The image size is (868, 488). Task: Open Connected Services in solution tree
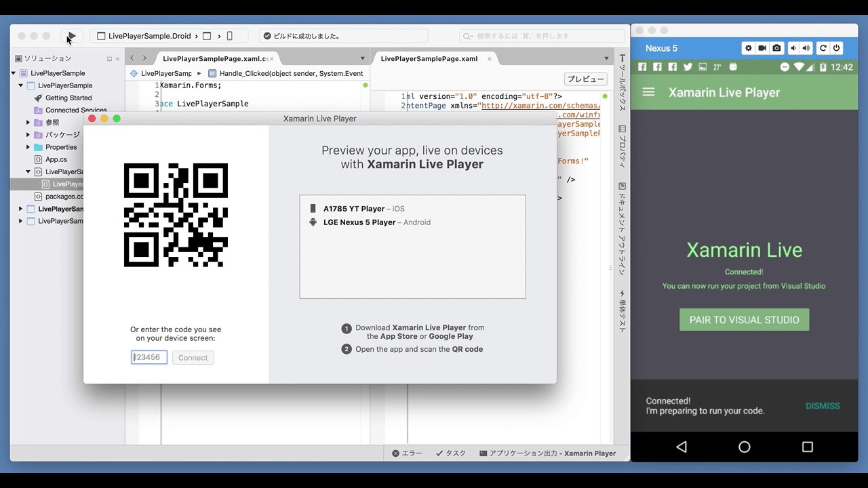76,110
